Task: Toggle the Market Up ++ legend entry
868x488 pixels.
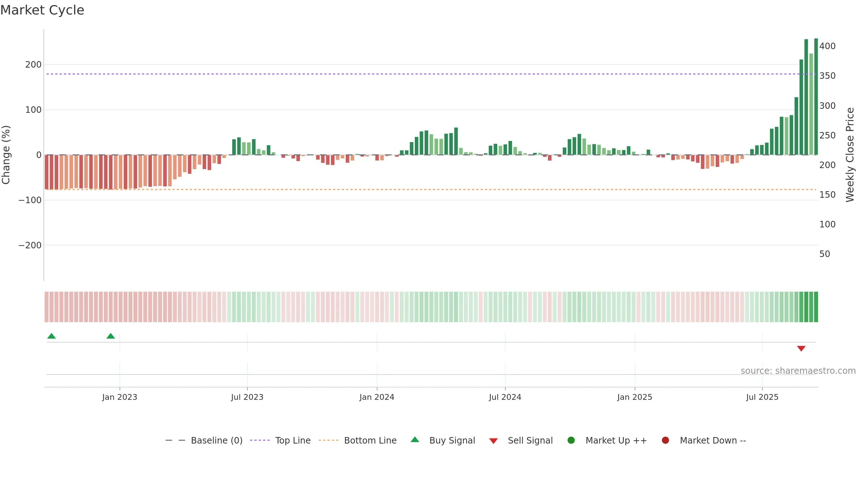Action: click(607, 440)
